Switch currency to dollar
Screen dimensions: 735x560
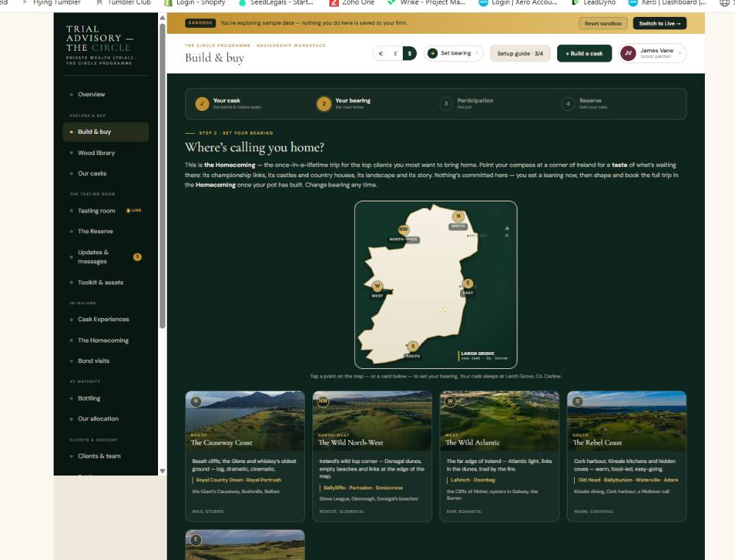tap(409, 54)
